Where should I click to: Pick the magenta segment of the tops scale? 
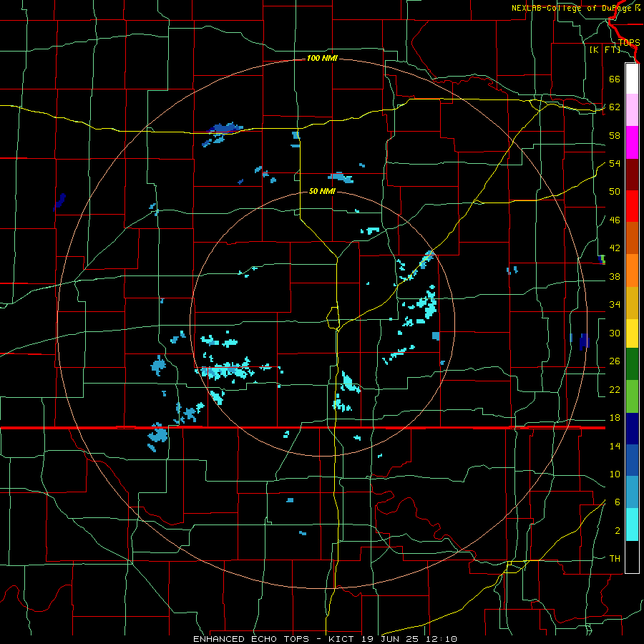[632, 142]
